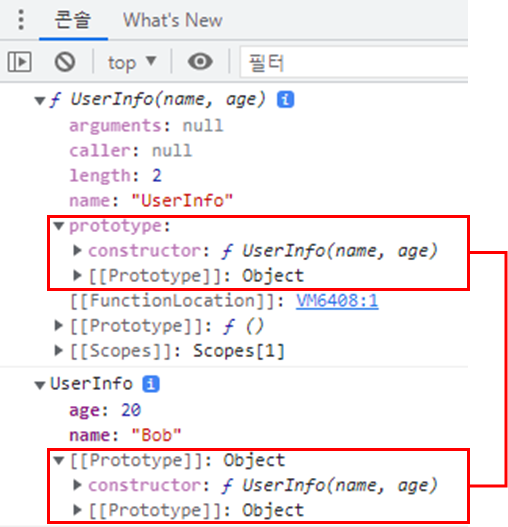Screen dimensions: 508x527
Task: Select the length: 2 row
Action: point(115,175)
